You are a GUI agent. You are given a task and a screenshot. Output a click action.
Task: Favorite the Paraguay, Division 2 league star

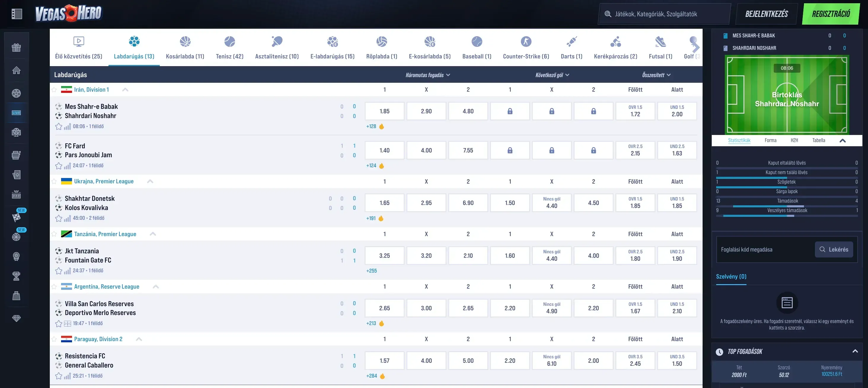54,339
